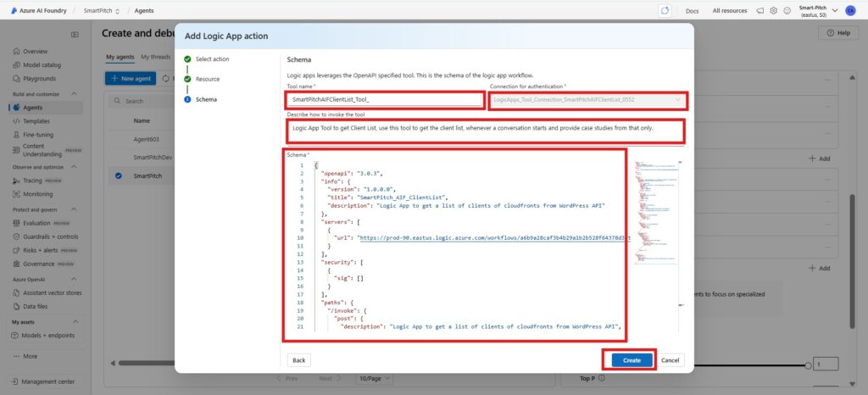The width and height of the screenshot is (868, 395).
Task: Expand the Smart-Pitch project selector chevron
Action: click(836, 10)
